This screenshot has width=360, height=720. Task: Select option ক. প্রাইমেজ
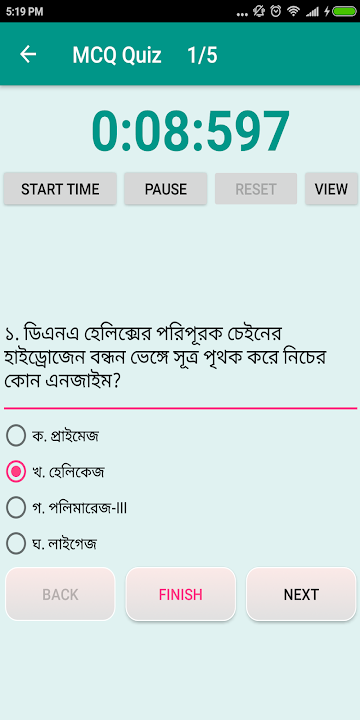tap(52, 436)
